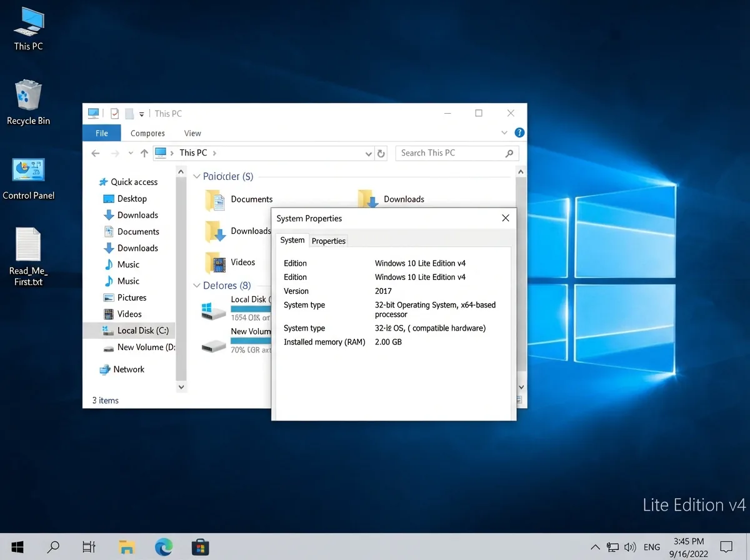Select Network in the navigation pane
The image size is (750, 560).
click(x=122, y=369)
